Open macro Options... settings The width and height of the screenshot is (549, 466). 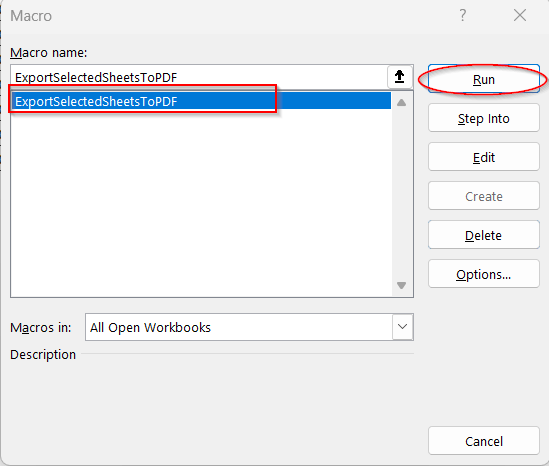click(484, 274)
